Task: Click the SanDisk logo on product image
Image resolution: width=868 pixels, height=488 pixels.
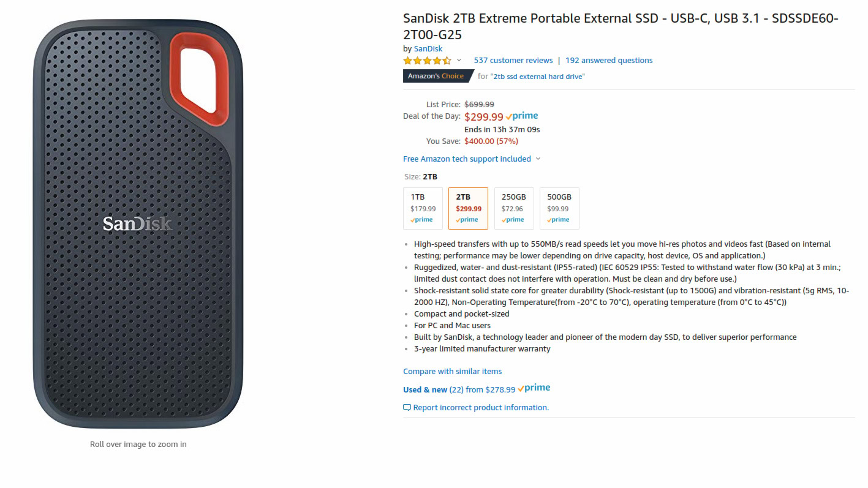Action: (x=137, y=223)
